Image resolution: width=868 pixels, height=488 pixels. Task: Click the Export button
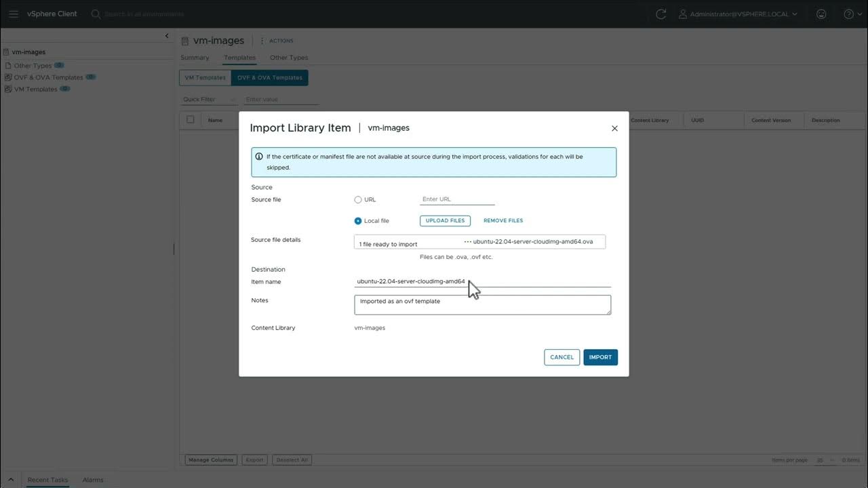[254, 460]
